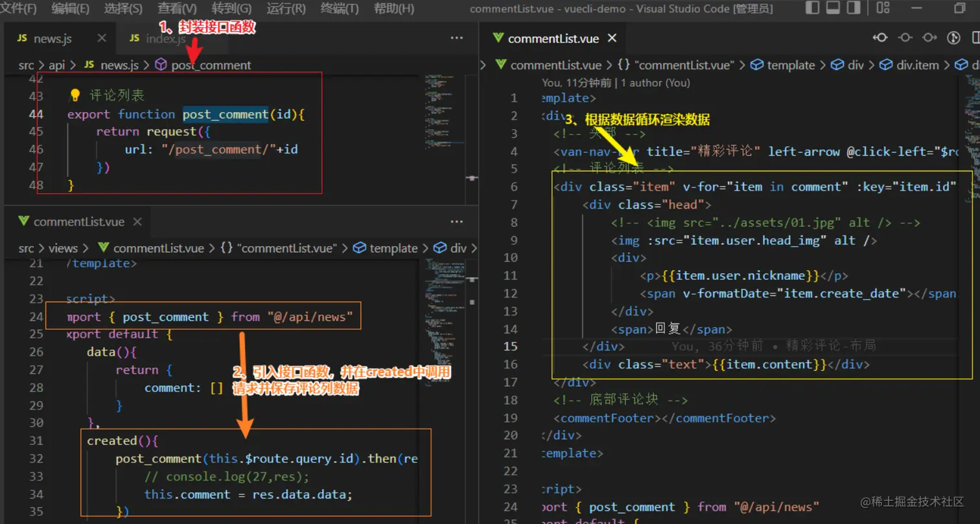Click the '回复' span text on line 14
980x524 pixels.
tap(668, 329)
